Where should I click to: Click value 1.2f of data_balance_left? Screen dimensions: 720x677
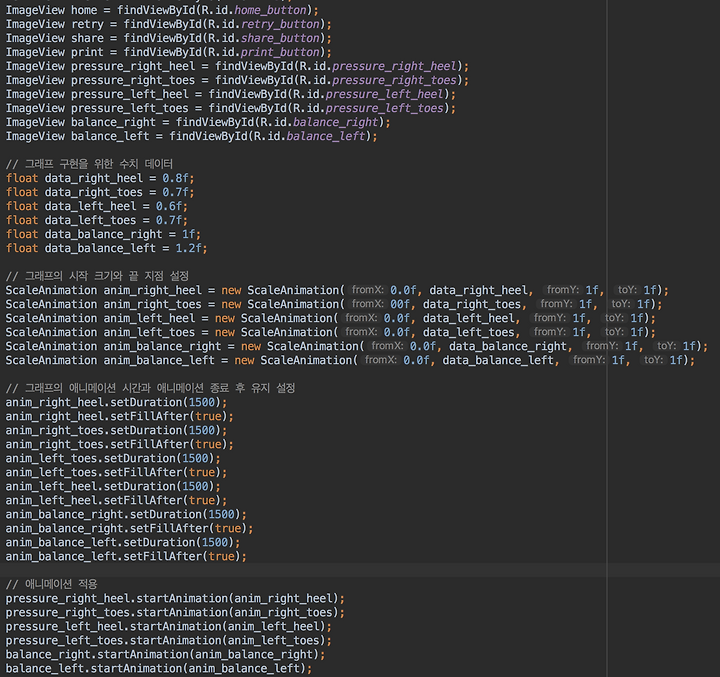188,248
